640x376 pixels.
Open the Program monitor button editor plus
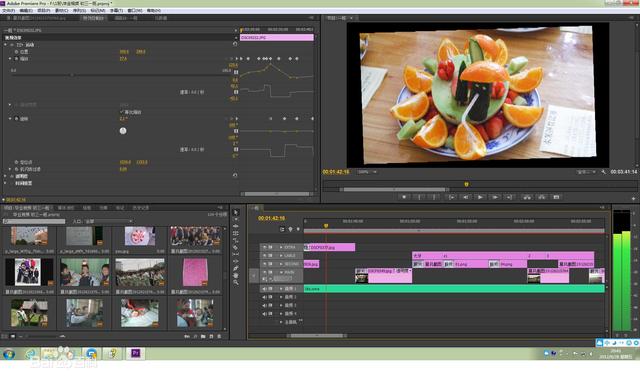pos(633,198)
